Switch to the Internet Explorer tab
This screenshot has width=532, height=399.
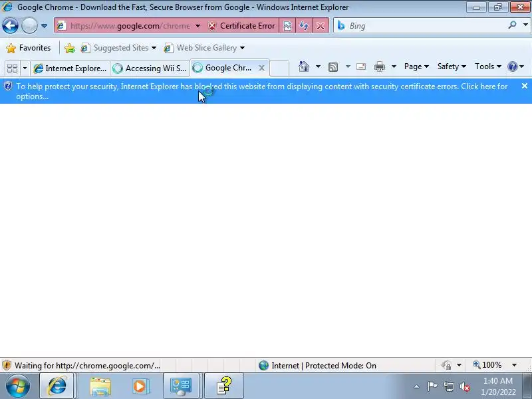point(70,68)
